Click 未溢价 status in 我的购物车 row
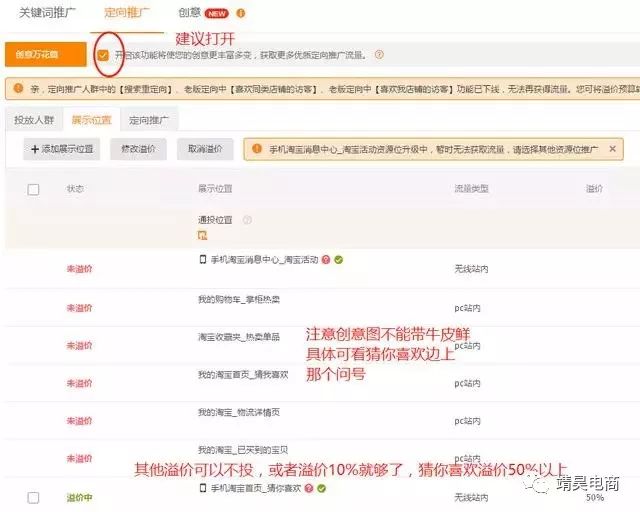 (x=80, y=308)
